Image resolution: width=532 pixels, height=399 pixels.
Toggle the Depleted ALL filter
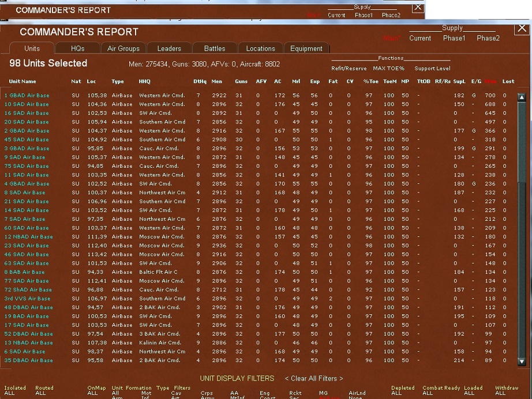coord(396,393)
